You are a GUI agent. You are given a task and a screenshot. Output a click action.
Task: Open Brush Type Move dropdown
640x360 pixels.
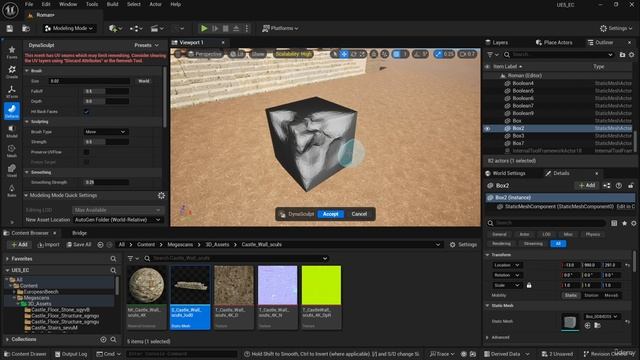(x=106, y=132)
